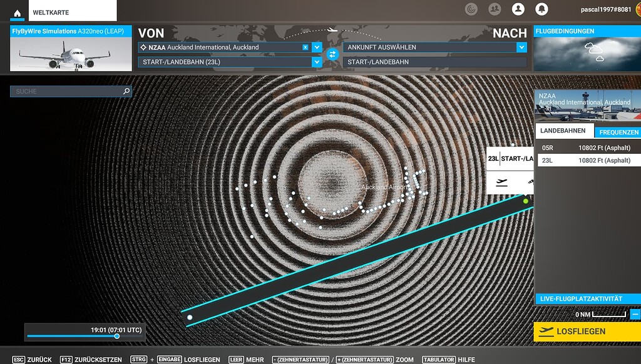
Task: Click the time slider handle at the bottom
Action: [116, 336]
